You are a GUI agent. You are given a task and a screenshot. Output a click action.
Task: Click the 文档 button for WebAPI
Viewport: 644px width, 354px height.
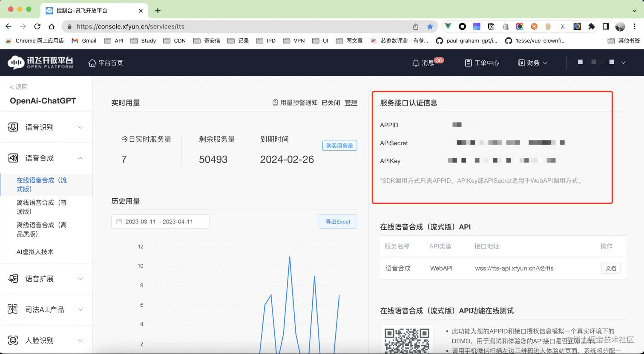611,268
